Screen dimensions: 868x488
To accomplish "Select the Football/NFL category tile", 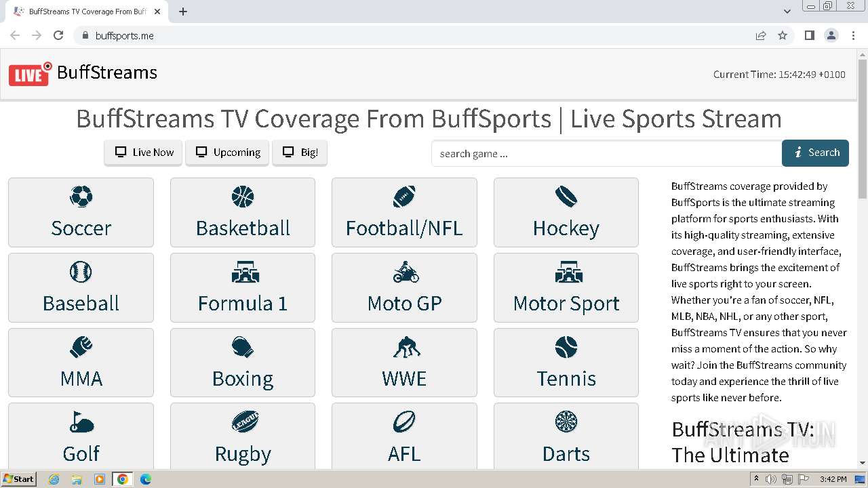I will [x=404, y=212].
